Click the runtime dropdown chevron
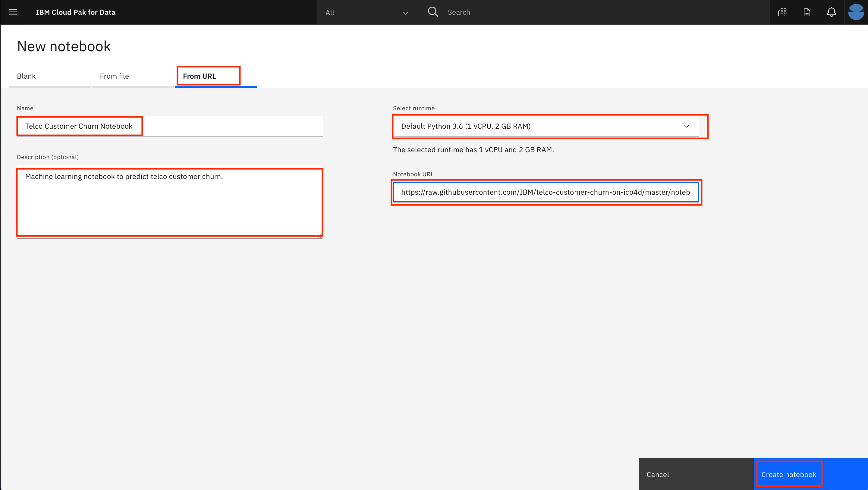The width and height of the screenshot is (868, 490). pyautogui.click(x=686, y=126)
